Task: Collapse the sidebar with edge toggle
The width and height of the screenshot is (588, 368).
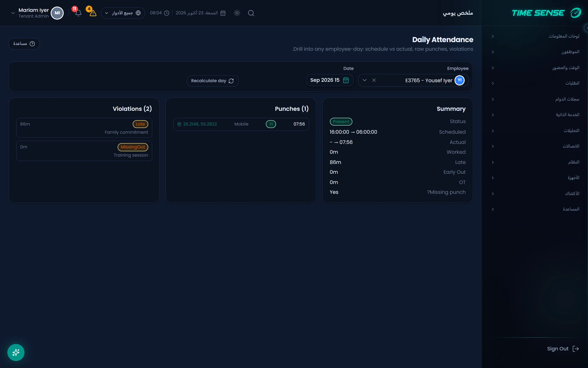Action: pyautogui.click(x=586, y=28)
